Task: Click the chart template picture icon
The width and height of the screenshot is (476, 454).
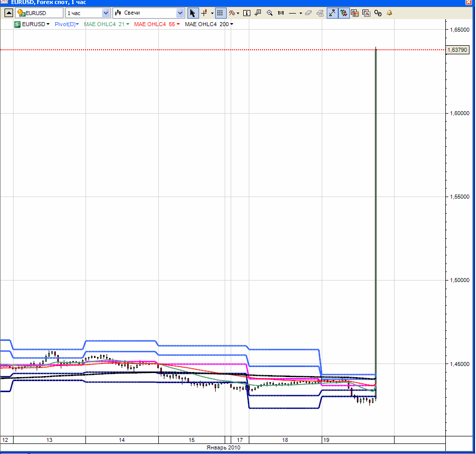Action: pos(355,13)
